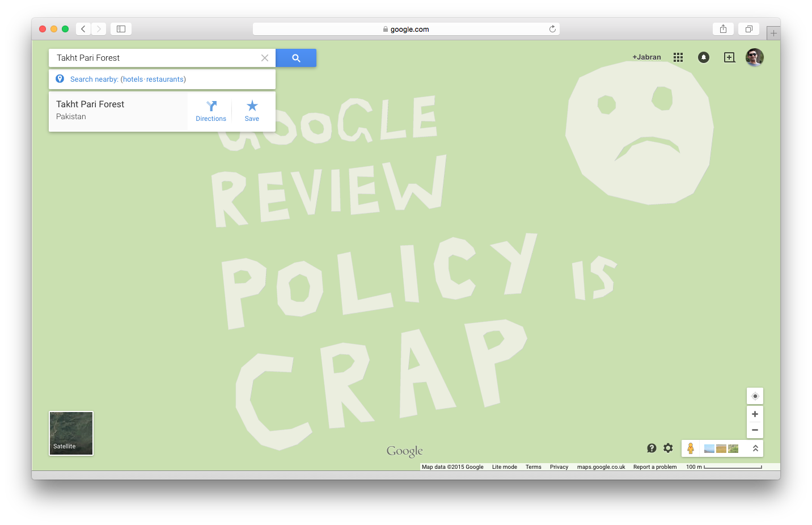Reload the page

pyautogui.click(x=552, y=29)
